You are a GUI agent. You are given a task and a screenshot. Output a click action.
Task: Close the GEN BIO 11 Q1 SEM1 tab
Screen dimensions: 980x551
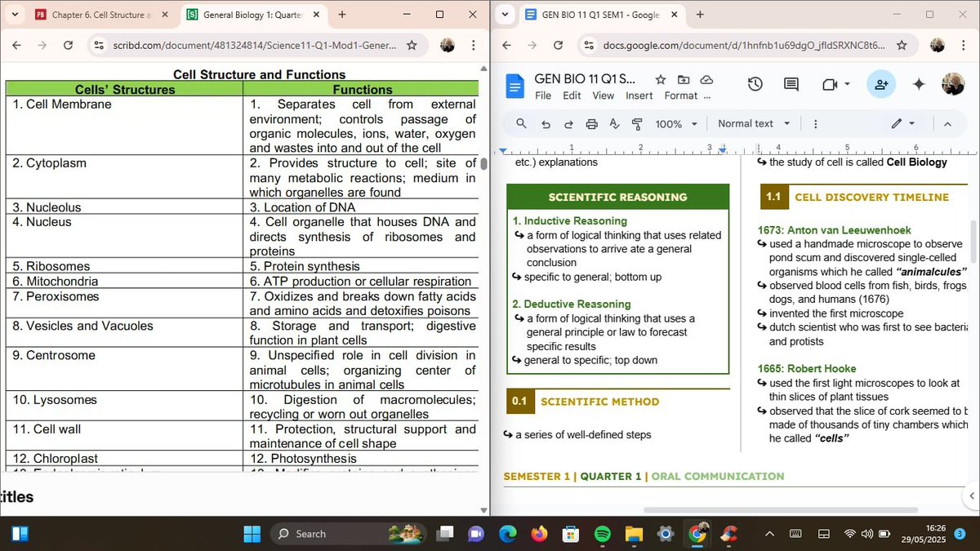[675, 15]
